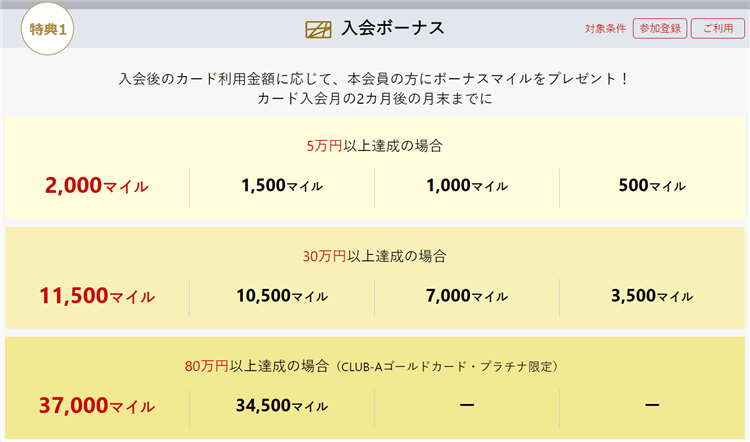This screenshot has width=750, height=442.
Task: Click the card icon beside 入会ボーナス
Action: pyautogui.click(x=317, y=28)
